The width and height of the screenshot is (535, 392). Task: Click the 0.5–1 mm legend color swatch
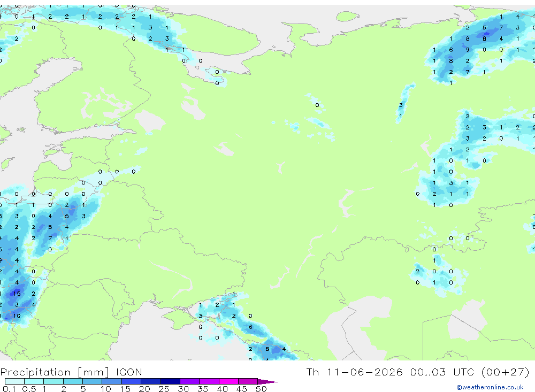click(34, 381)
